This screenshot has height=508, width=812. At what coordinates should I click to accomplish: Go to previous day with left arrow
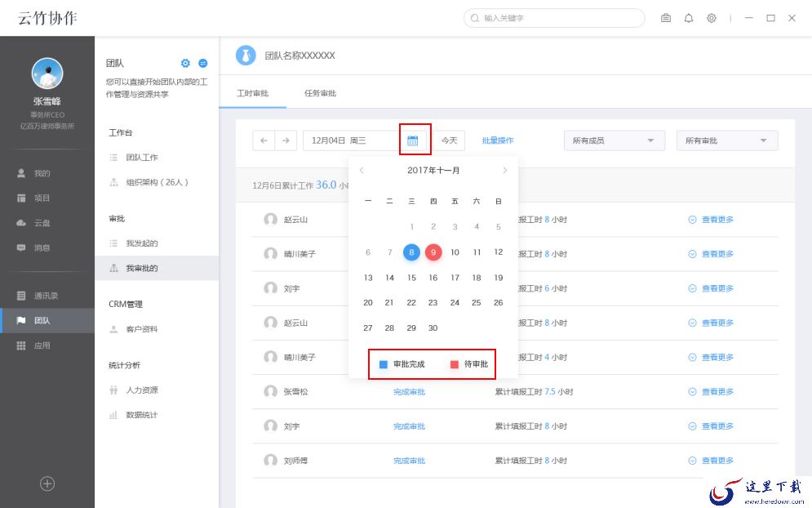264,140
